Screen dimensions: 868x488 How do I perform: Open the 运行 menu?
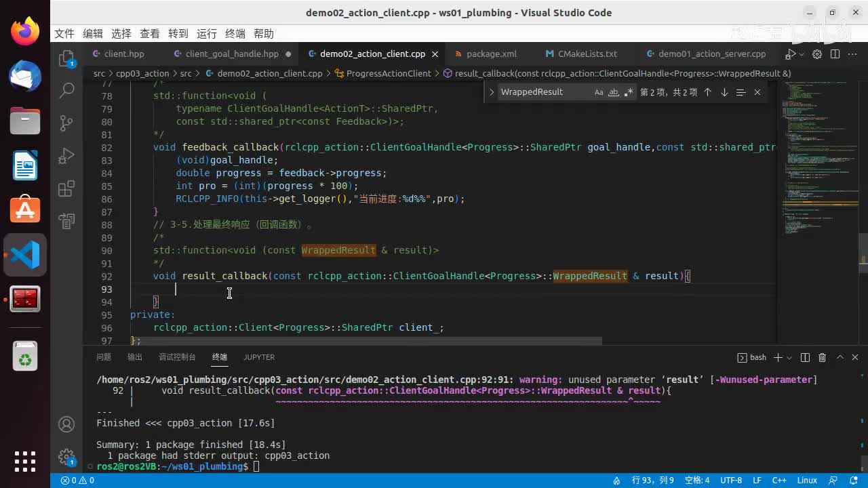coord(207,34)
